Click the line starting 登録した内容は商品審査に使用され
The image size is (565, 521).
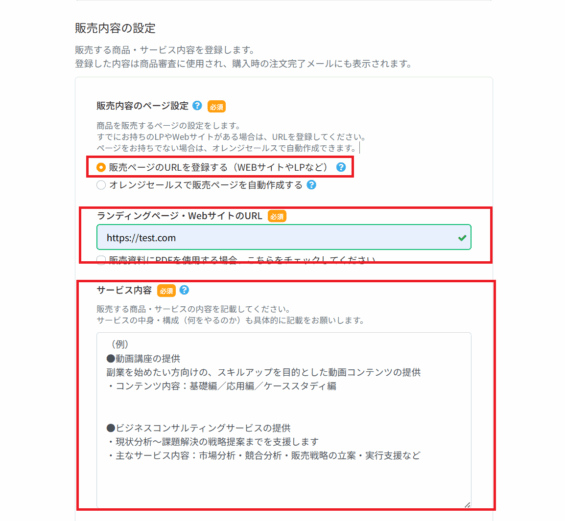[x=243, y=64]
